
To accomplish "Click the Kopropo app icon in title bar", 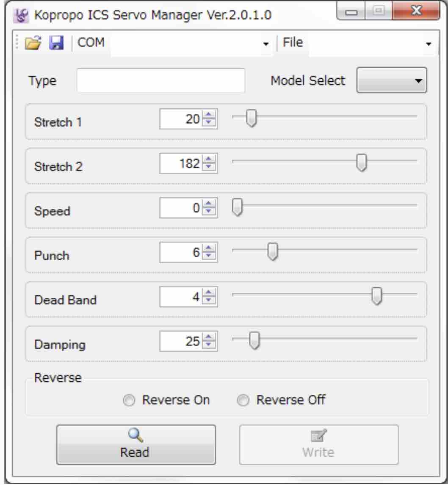I will pos(21,16).
